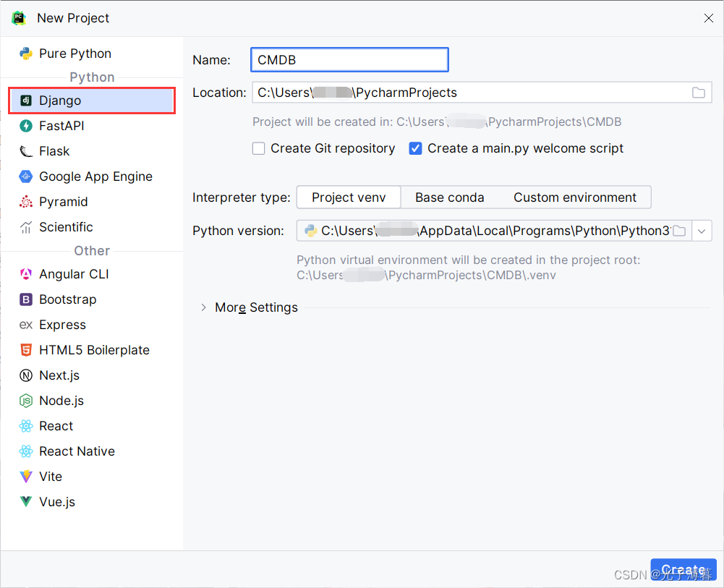The width and height of the screenshot is (724, 588).
Task: Click inside the project Name field
Action: click(349, 59)
